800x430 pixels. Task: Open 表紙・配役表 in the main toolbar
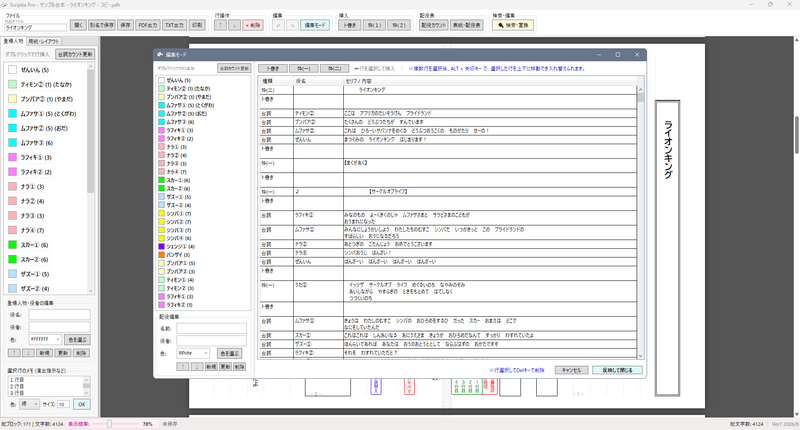click(467, 25)
